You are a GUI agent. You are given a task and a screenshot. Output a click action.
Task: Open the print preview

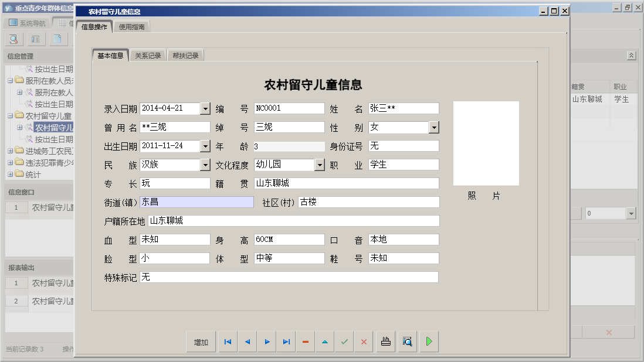pyautogui.click(x=407, y=341)
